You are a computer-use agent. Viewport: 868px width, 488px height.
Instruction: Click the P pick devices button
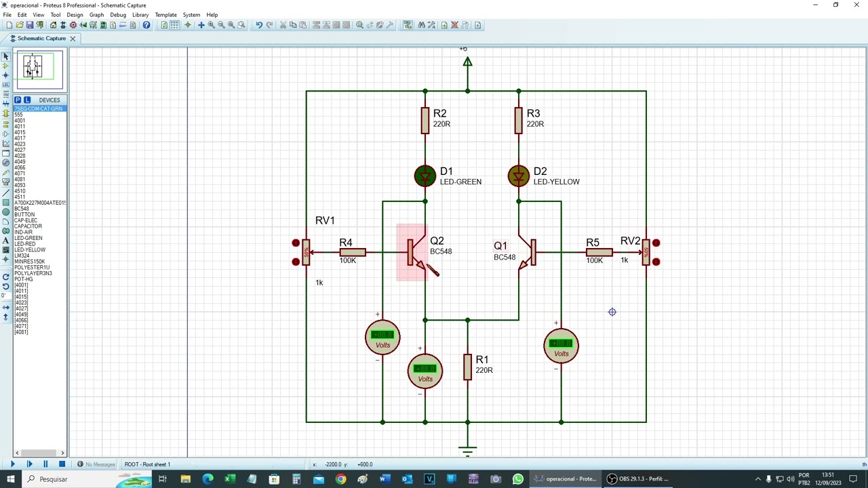coord(18,100)
